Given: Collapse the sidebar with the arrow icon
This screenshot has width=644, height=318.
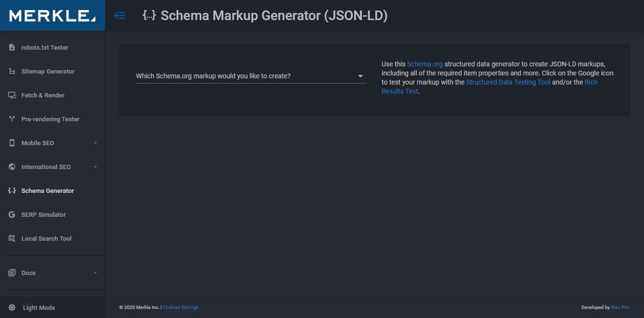Looking at the screenshot, I should (x=120, y=15).
